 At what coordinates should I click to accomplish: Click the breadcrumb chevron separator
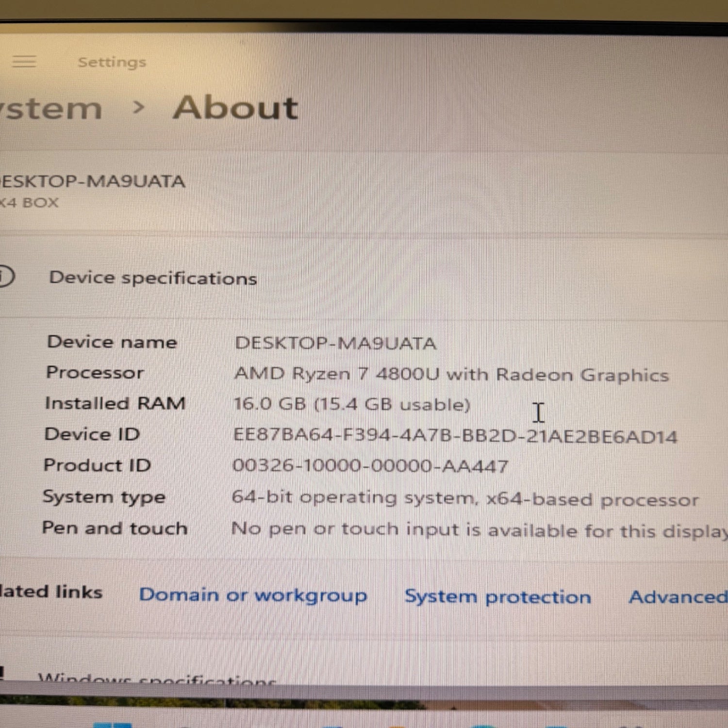click(x=139, y=108)
